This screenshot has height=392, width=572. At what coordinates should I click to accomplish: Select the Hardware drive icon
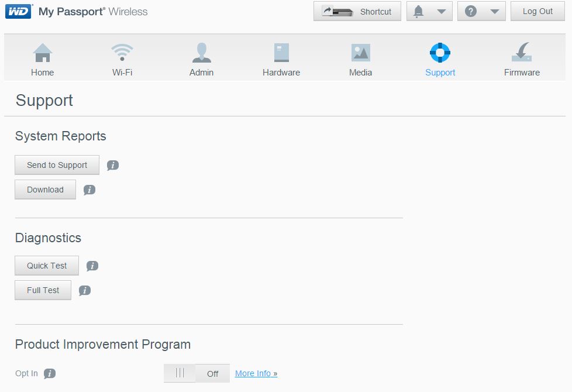tap(281, 53)
